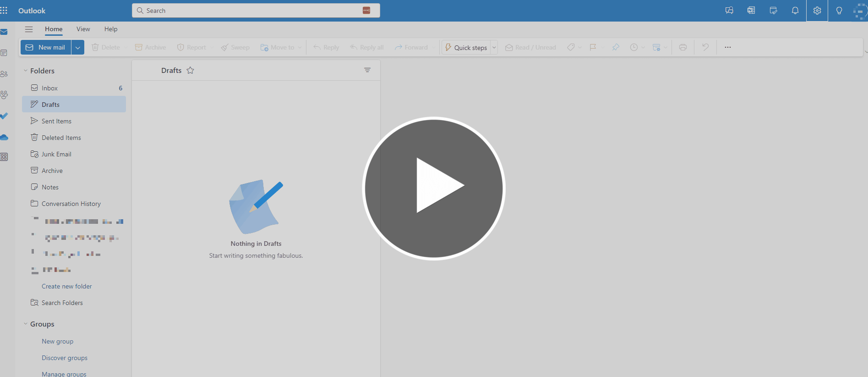868x377 pixels.
Task: Switch to the View tab
Action: [83, 29]
